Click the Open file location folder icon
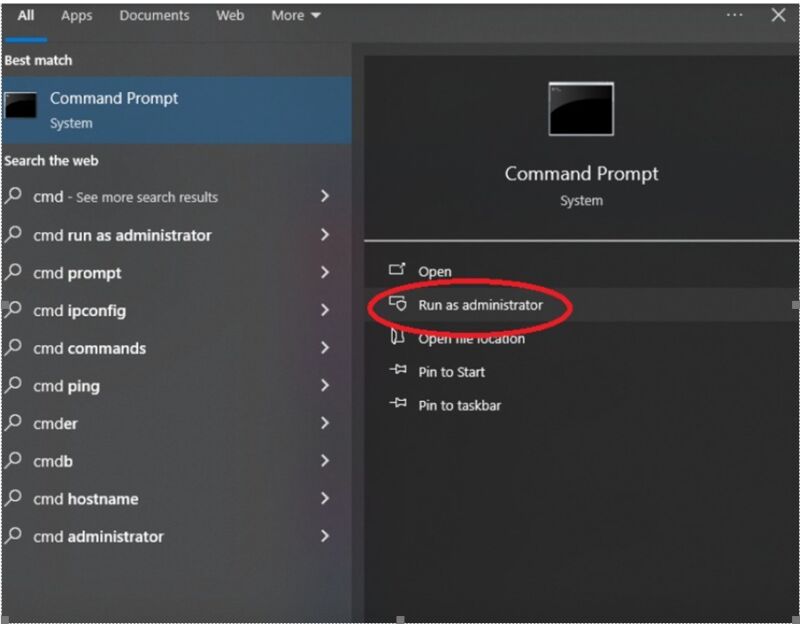This screenshot has height=624, width=800. click(397, 338)
